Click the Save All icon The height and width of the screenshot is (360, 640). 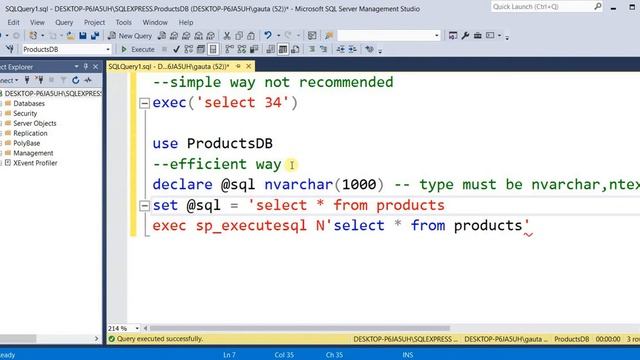point(95,36)
